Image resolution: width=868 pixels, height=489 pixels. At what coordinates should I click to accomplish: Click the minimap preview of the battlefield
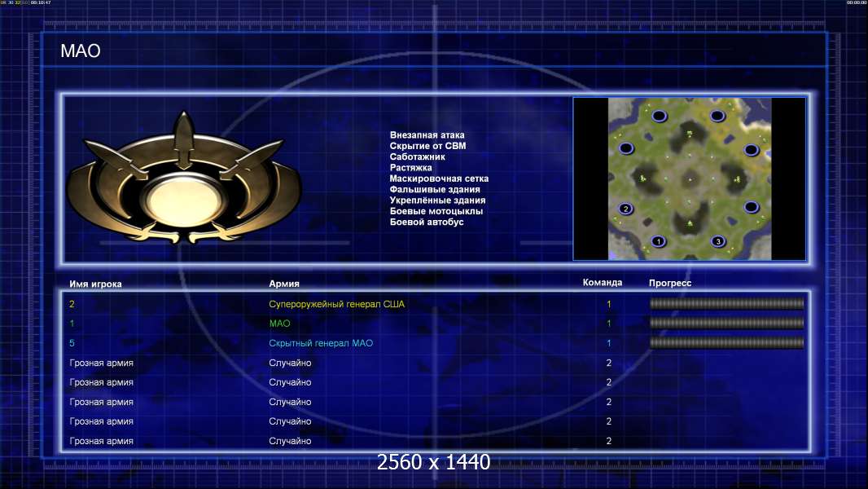click(x=689, y=178)
